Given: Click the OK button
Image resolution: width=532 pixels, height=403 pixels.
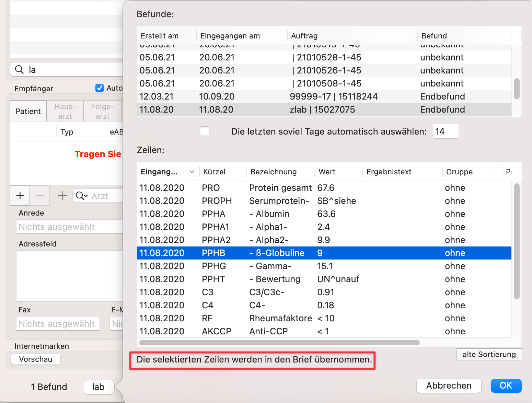Looking at the screenshot, I should [506, 385].
